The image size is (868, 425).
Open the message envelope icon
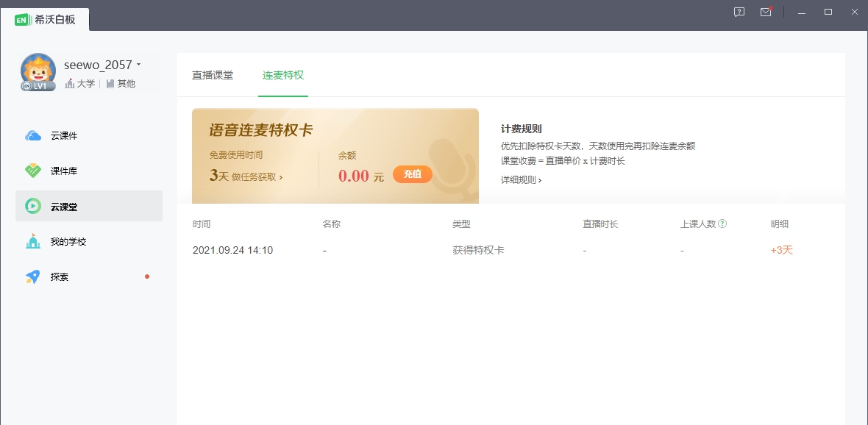point(766,12)
